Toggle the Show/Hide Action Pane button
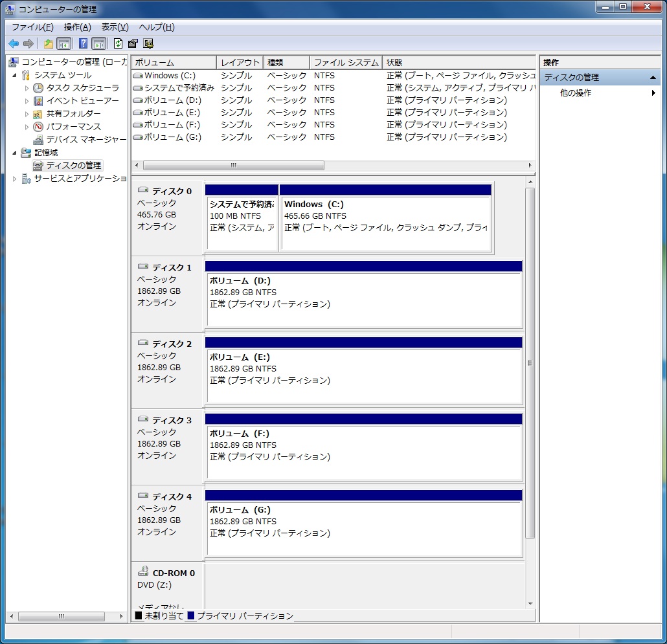The height and width of the screenshot is (644, 667). pyautogui.click(x=98, y=43)
